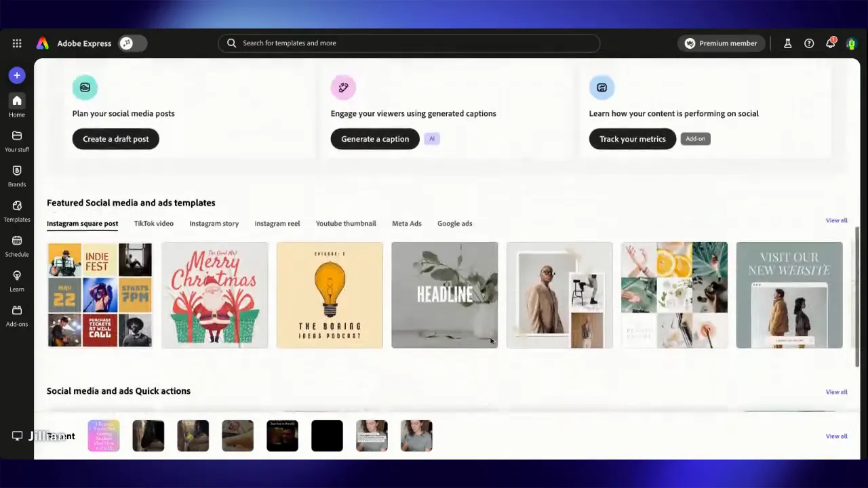
Task: Select Brands in the left sidebar
Action: [17, 175]
